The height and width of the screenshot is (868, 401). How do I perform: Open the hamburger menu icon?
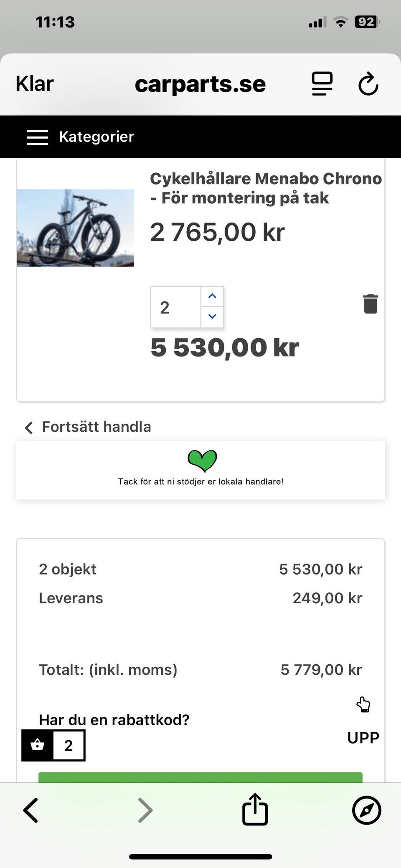[37, 137]
